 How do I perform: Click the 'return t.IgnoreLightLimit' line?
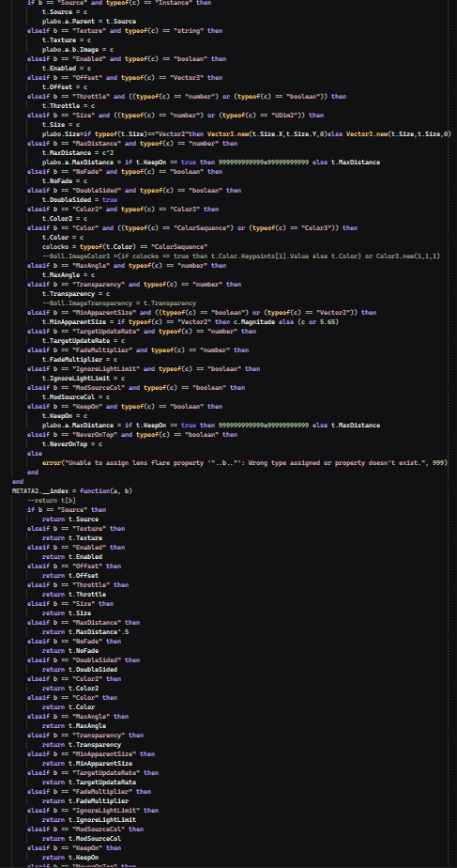pos(89,820)
